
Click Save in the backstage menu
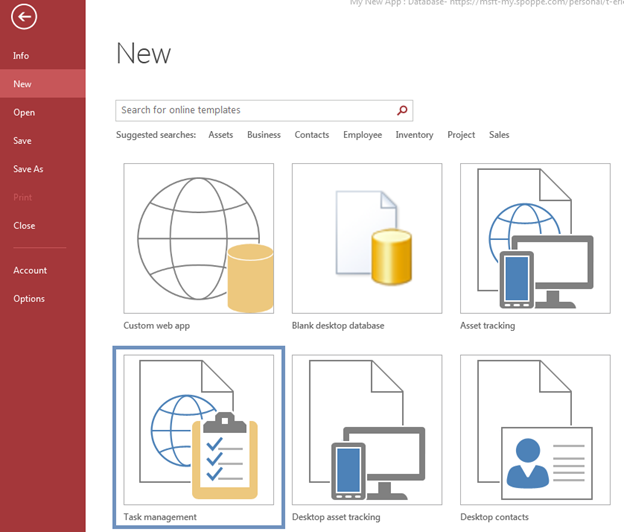click(x=22, y=141)
